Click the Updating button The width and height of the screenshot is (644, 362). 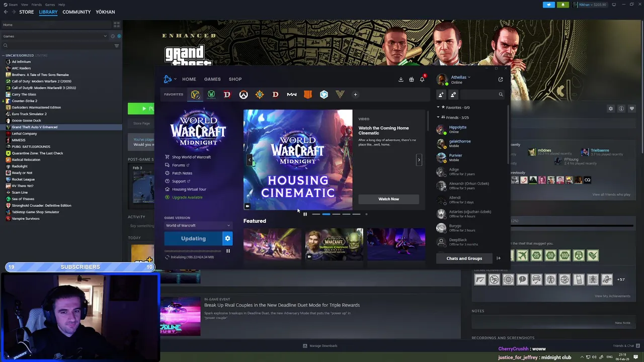[x=193, y=239]
